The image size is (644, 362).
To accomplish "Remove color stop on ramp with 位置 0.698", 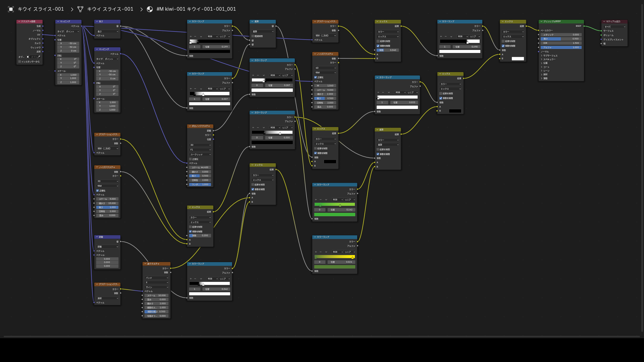I will click(x=446, y=37).
